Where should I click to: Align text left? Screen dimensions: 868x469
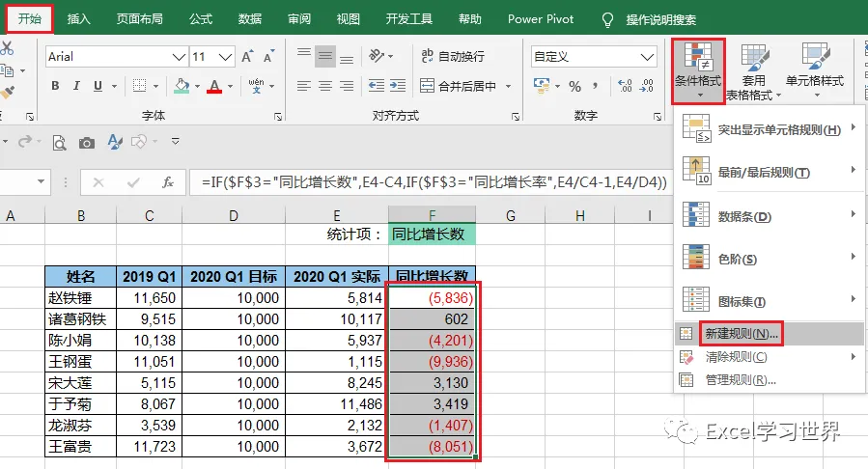click(304, 86)
